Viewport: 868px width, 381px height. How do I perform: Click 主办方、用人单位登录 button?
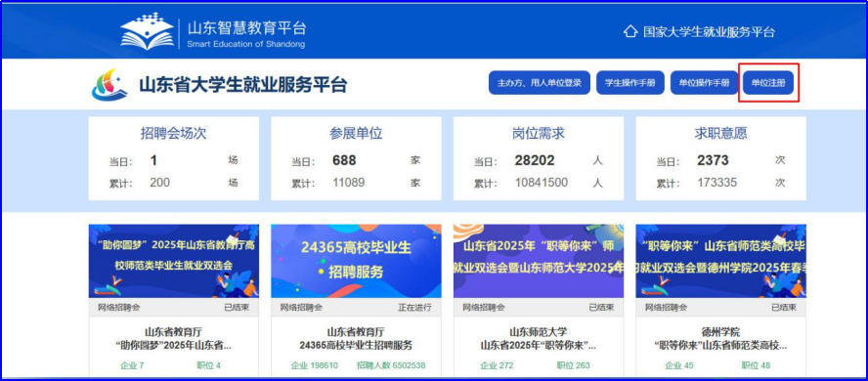[x=540, y=83]
